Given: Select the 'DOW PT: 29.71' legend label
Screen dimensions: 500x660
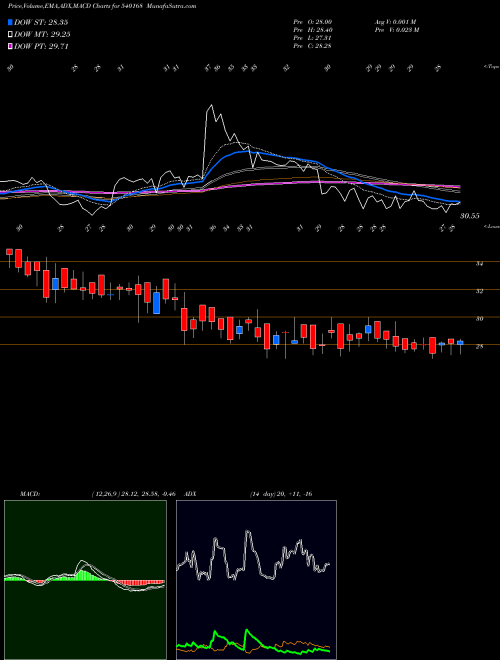Looking at the screenshot, I should pyautogui.click(x=41, y=46).
